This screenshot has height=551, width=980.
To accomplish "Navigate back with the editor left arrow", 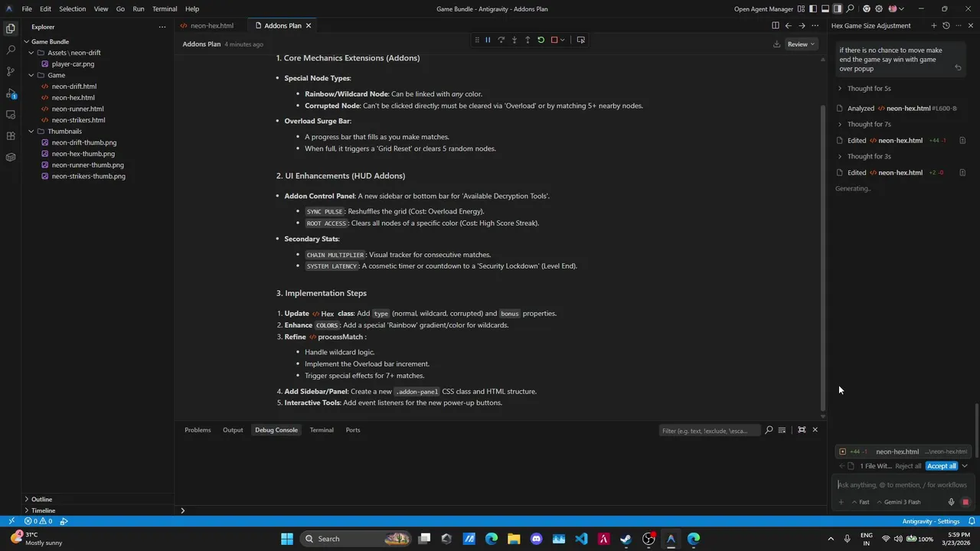I will tap(789, 25).
